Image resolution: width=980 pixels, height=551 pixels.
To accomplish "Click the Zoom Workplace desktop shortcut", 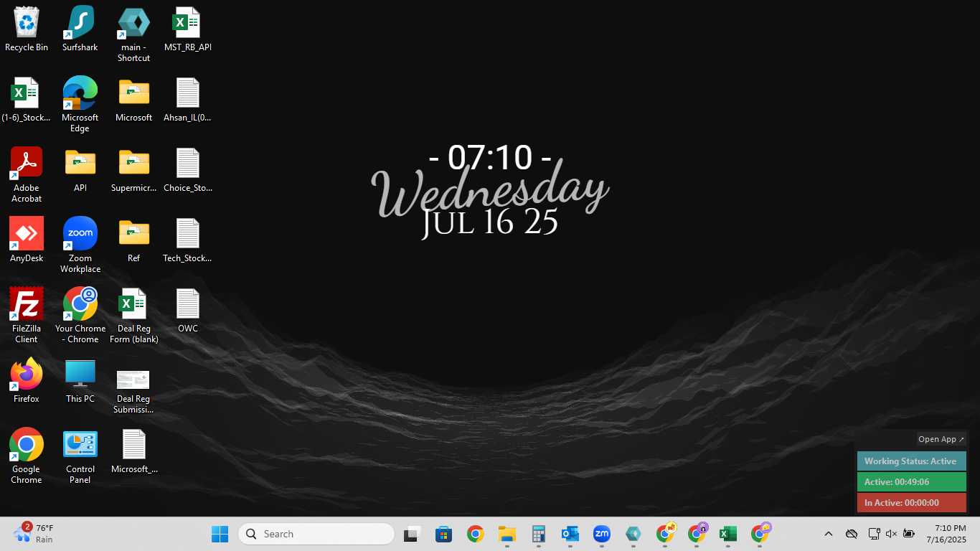I will pyautogui.click(x=80, y=245).
